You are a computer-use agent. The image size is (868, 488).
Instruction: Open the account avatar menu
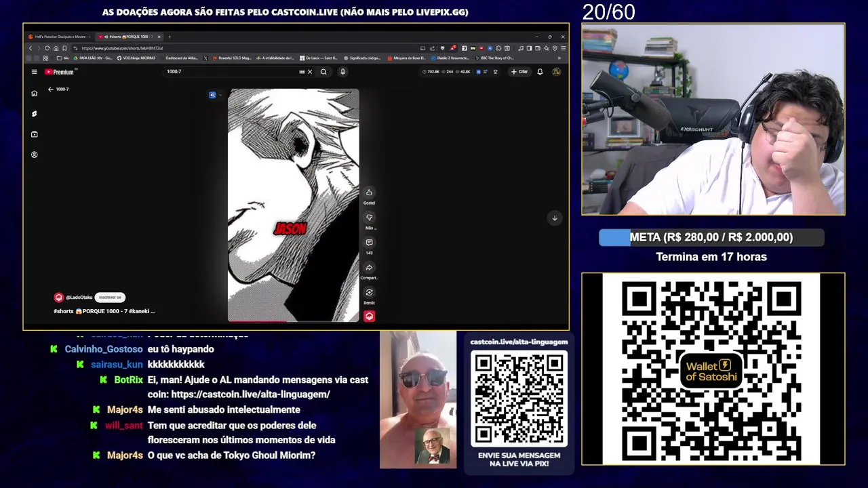[556, 72]
